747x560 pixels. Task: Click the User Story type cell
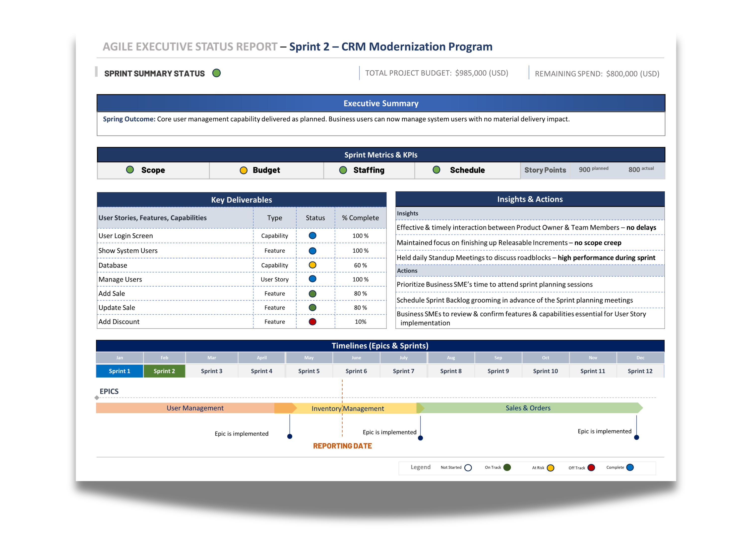pyautogui.click(x=275, y=280)
